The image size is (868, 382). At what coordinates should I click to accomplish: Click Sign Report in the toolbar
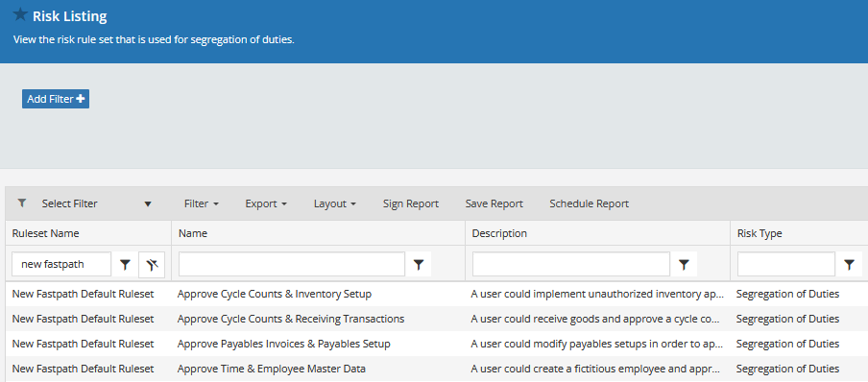[x=411, y=203]
